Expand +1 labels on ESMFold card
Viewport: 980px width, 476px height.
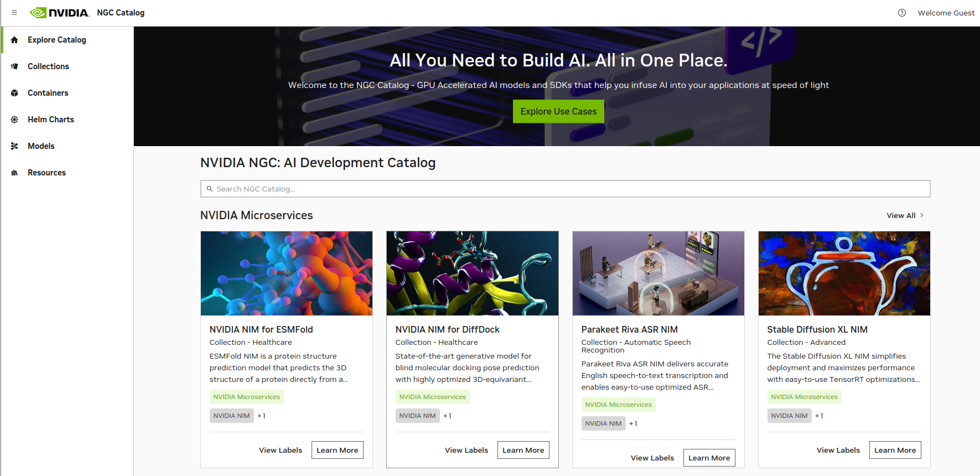tap(261, 416)
